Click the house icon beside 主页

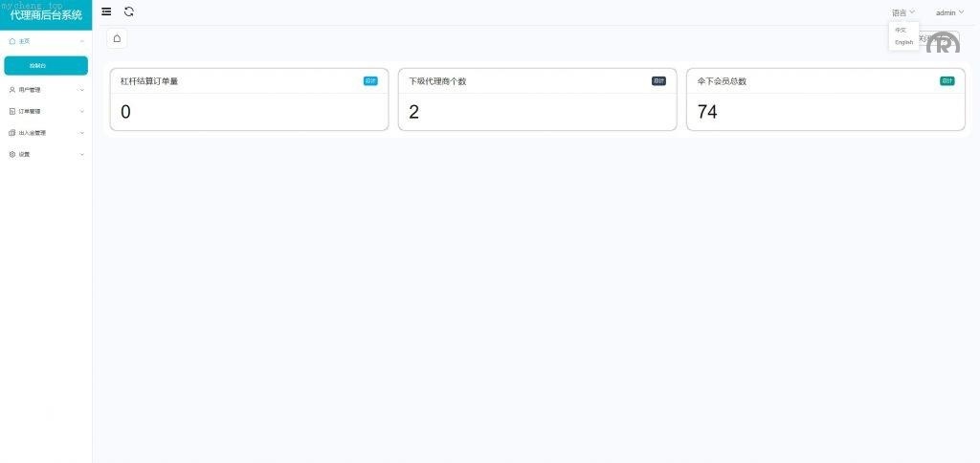pos(12,41)
